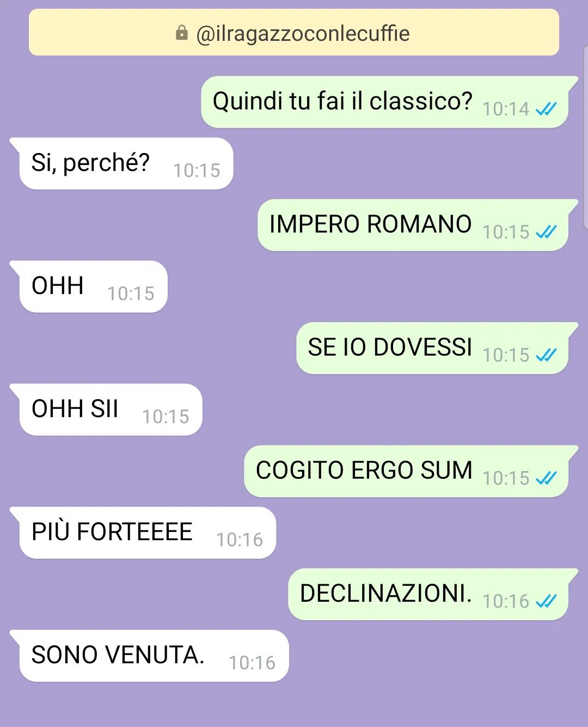Tap the blue ticks beside 'SE IO DOVESSI'
Viewport: 588px width, 727px height.
coord(546,356)
